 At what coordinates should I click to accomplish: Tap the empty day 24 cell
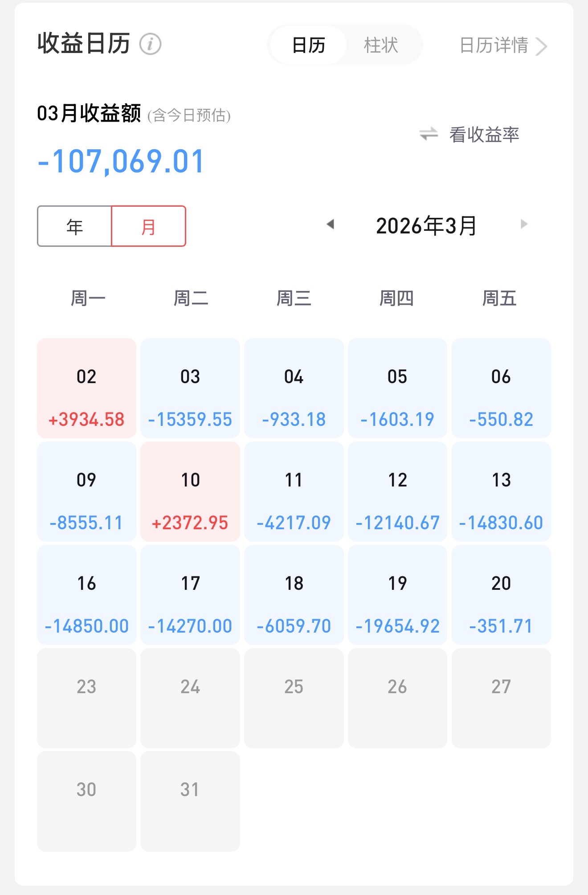[x=190, y=698]
